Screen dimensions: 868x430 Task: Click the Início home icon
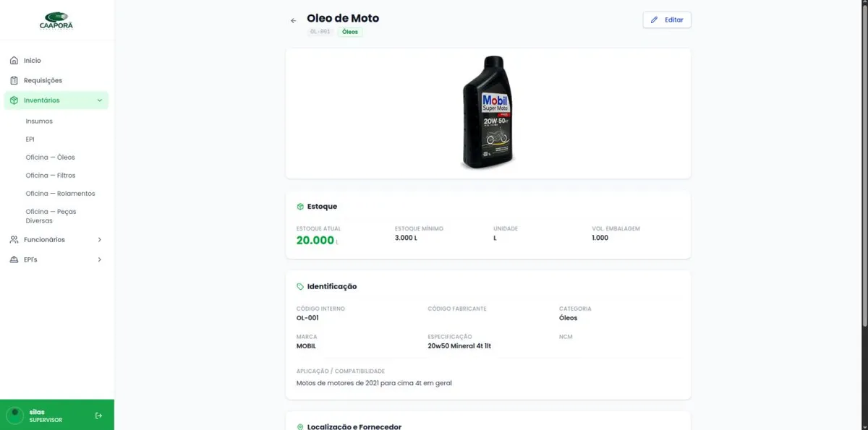15,60
